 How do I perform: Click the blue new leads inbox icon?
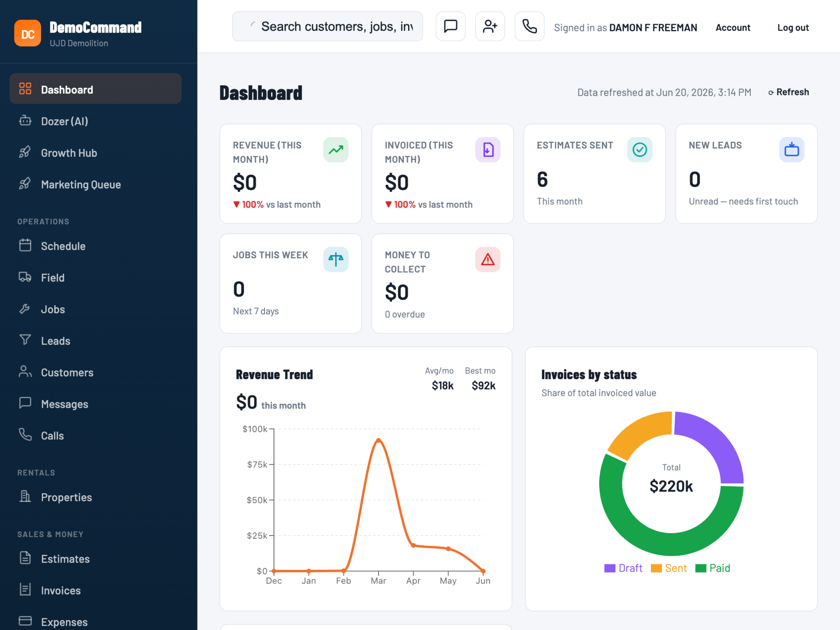pyautogui.click(x=792, y=150)
